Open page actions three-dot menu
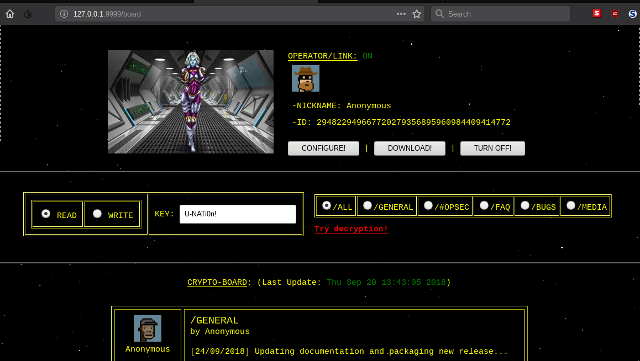Image resolution: width=640 pixels, height=361 pixels. tap(401, 14)
